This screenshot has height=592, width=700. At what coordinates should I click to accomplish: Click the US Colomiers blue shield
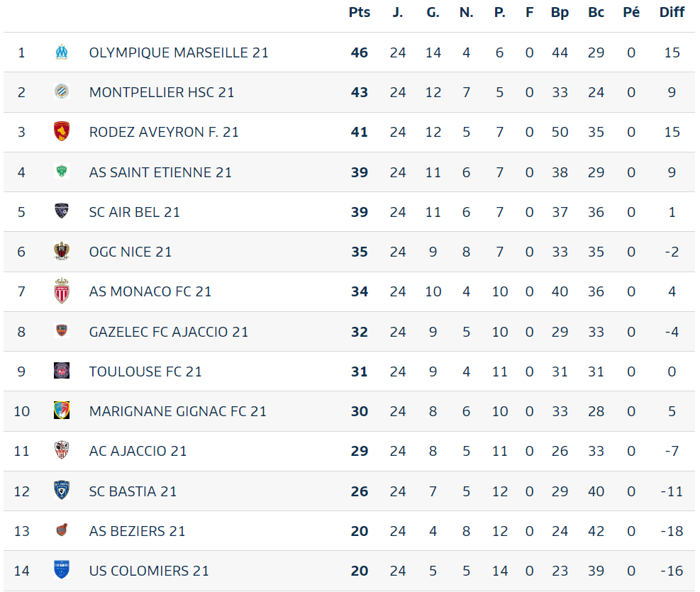pos(62,570)
